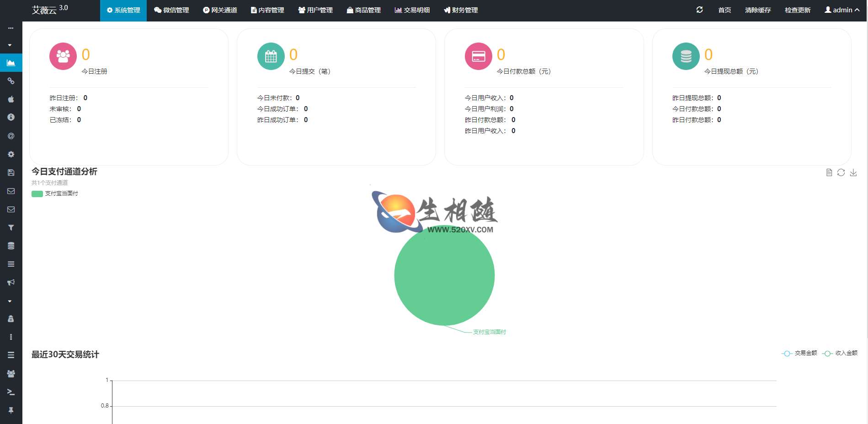Click the Apple icon in the sidebar

pyautogui.click(x=11, y=99)
